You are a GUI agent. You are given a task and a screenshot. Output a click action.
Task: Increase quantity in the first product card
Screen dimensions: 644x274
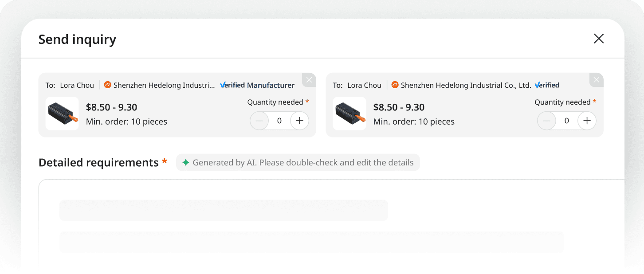tap(299, 121)
